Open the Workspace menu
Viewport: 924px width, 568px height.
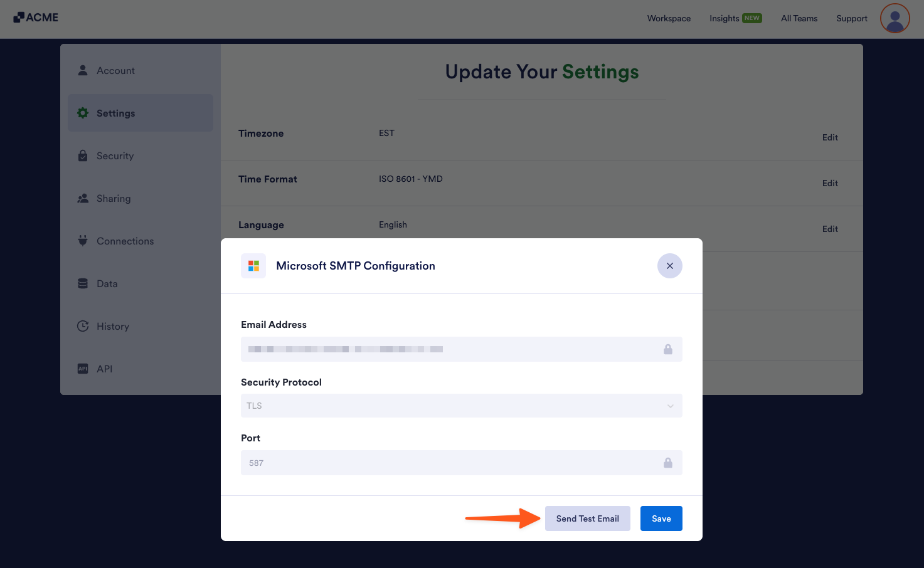tap(669, 18)
